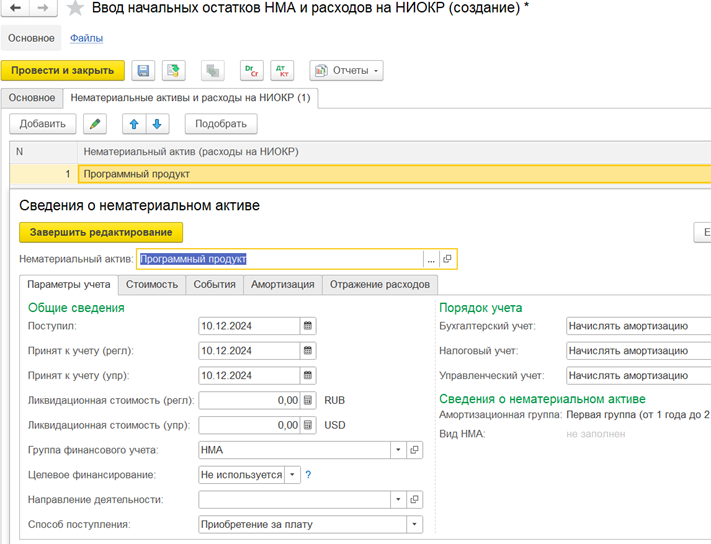Open Нематериальный актив item form icon
Screen dimensions: 711x544
point(447,259)
